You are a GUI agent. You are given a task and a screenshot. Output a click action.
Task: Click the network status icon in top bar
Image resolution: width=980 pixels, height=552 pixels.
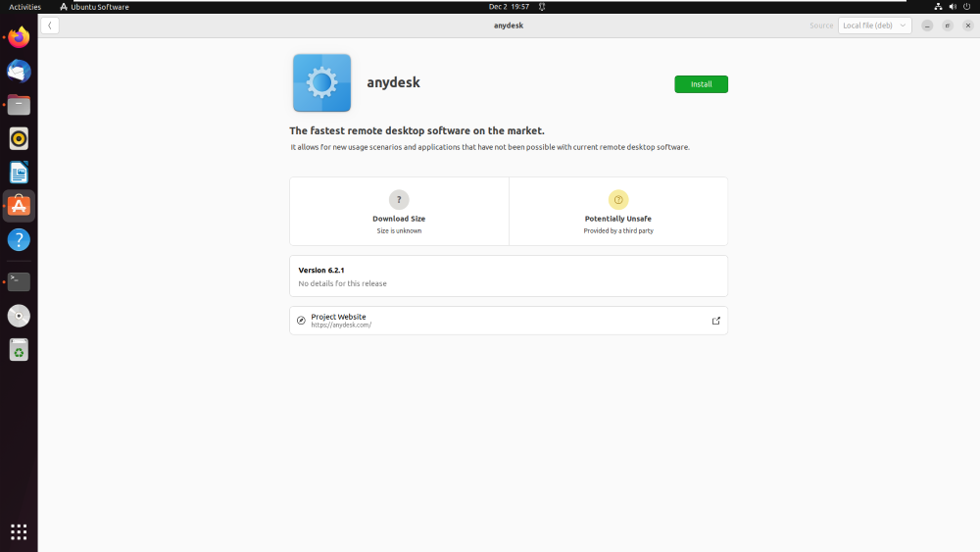pos(938,7)
